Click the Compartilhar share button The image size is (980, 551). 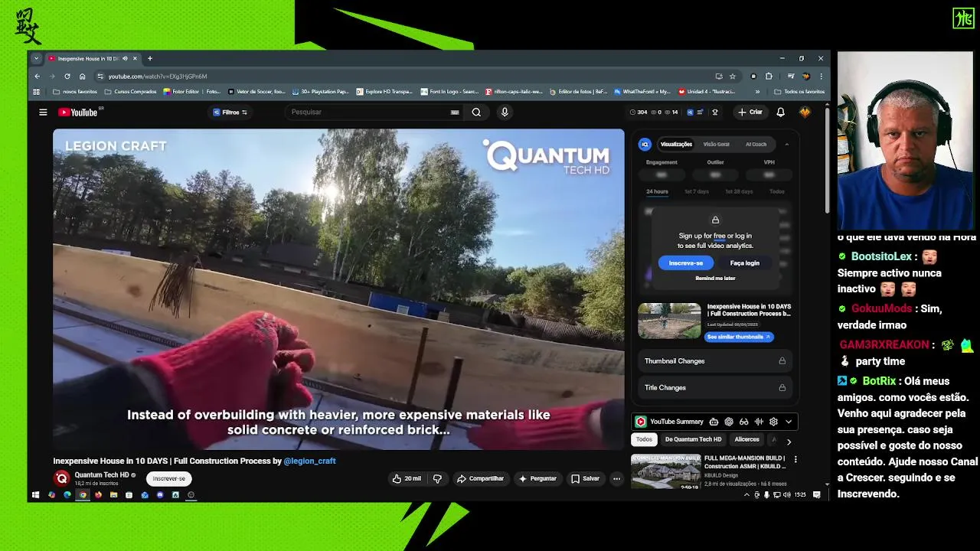(x=480, y=478)
